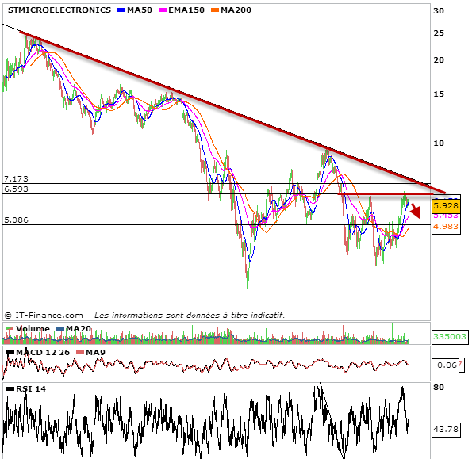Click the black RSI 14 legend marker
The image size is (476, 459).
(x=9, y=388)
